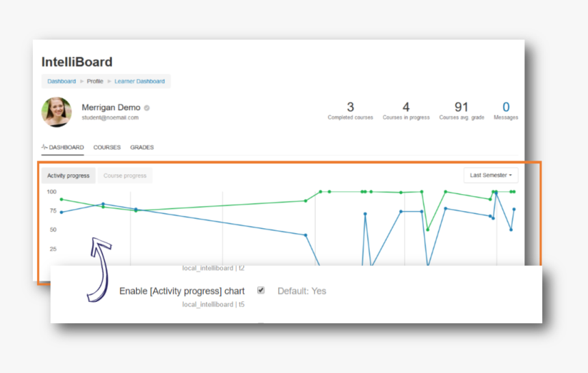Toggle Enable Activity progress chart checkbox

(x=261, y=290)
